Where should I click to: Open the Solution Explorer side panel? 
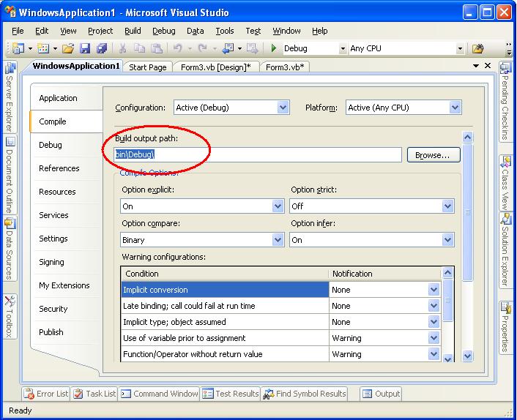click(x=505, y=249)
